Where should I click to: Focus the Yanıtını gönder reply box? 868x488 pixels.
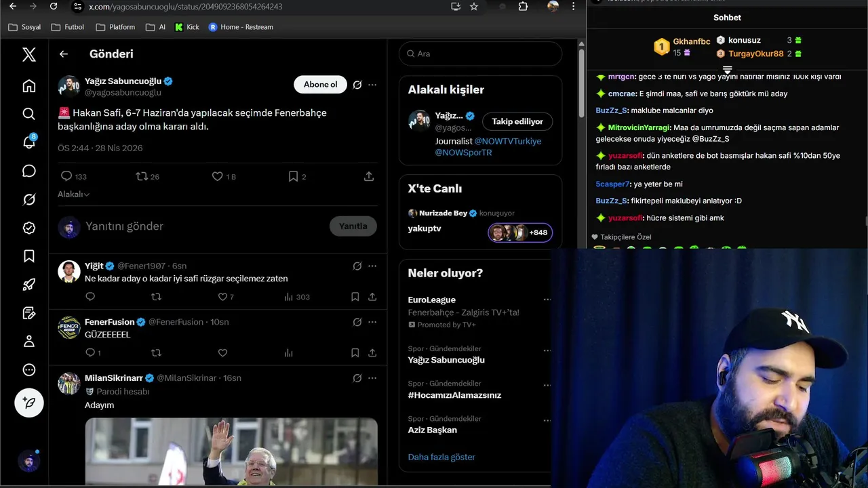203,226
